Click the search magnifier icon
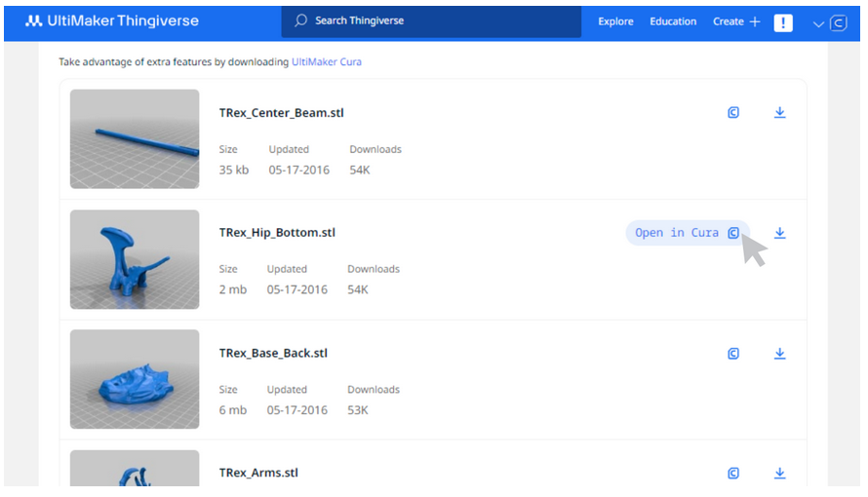The image size is (868, 497). [x=300, y=21]
